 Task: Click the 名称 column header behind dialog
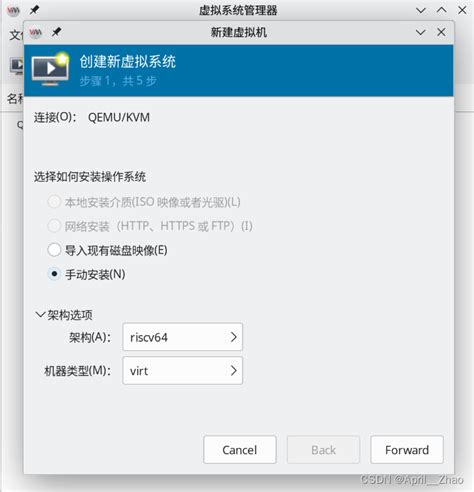tap(15, 99)
